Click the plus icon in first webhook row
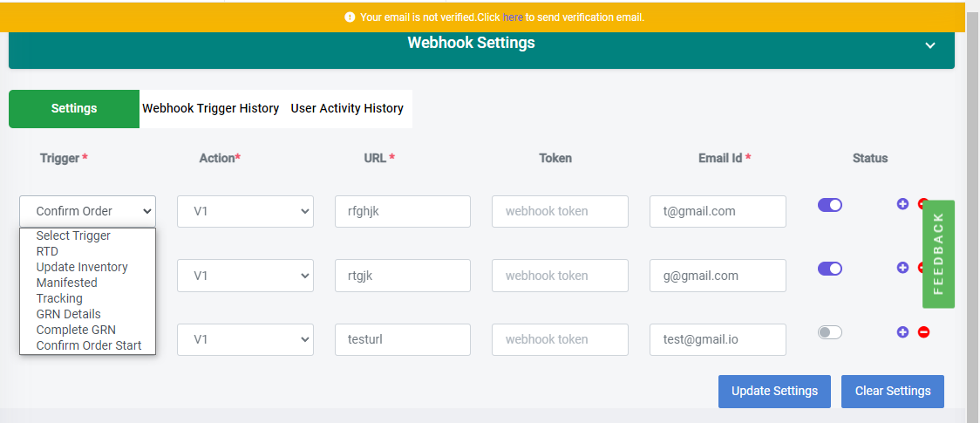The width and height of the screenshot is (980, 423). point(902,204)
